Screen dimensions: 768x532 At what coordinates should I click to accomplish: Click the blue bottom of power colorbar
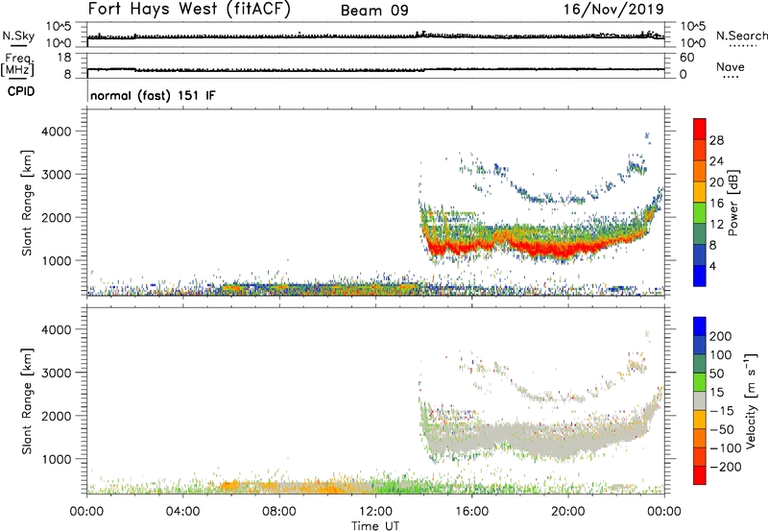point(700,276)
